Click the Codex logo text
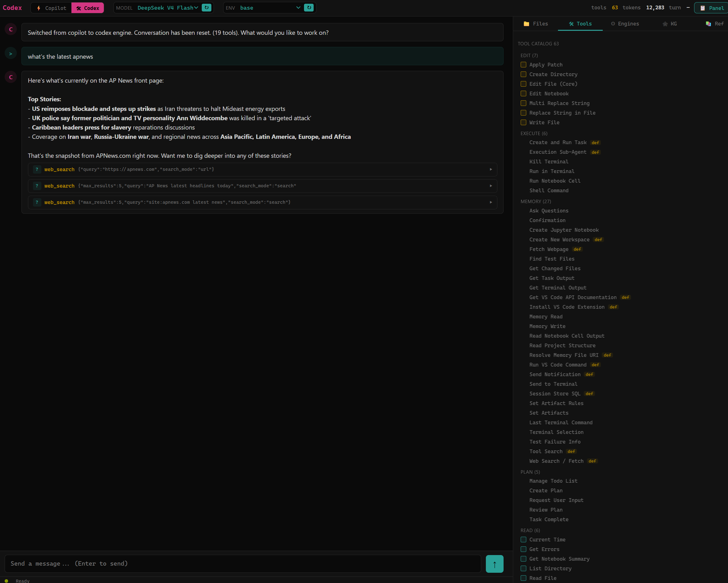 [12, 8]
